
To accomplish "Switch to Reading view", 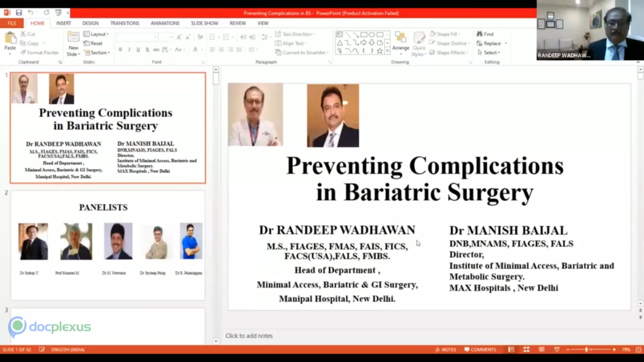I will tap(541, 350).
